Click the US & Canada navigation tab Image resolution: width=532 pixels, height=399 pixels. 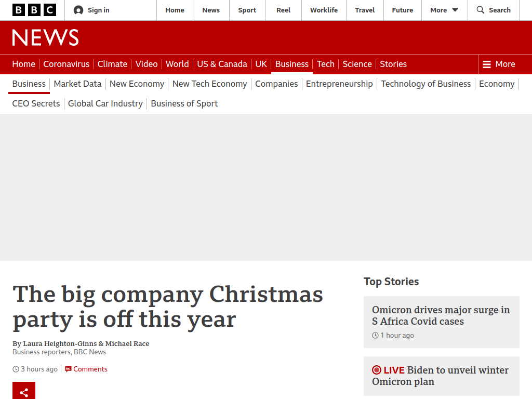click(222, 64)
